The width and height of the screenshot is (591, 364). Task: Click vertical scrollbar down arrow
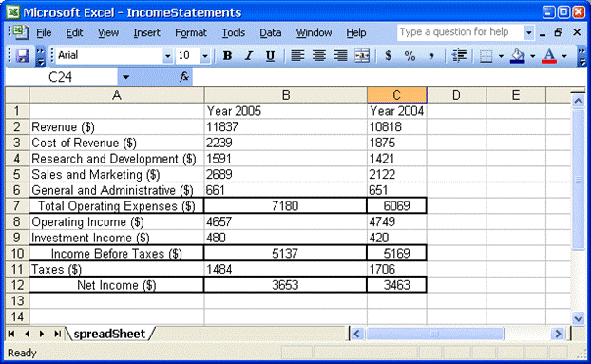[579, 318]
